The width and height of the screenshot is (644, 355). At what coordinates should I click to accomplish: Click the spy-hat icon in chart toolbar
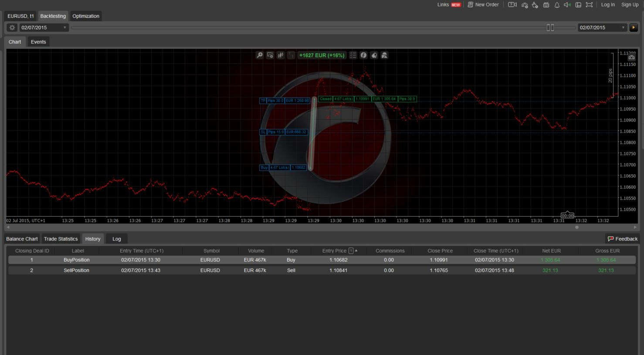(384, 55)
